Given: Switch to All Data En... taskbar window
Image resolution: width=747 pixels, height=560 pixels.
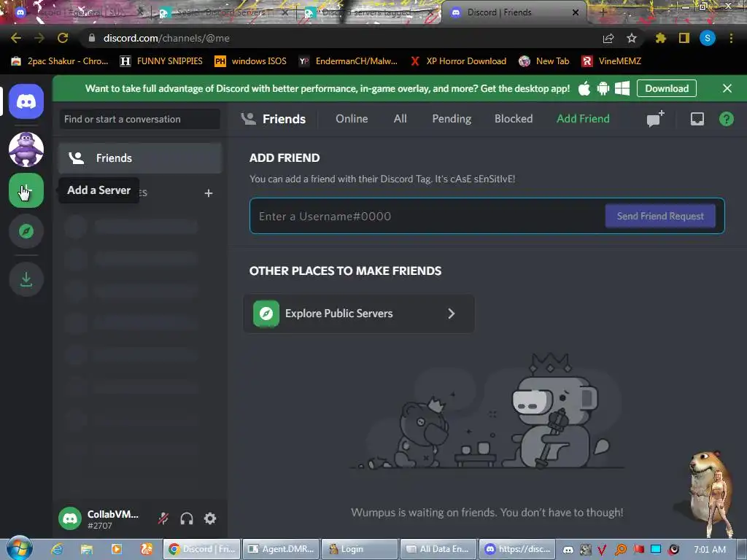Looking at the screenshot, I should (438, 549).
